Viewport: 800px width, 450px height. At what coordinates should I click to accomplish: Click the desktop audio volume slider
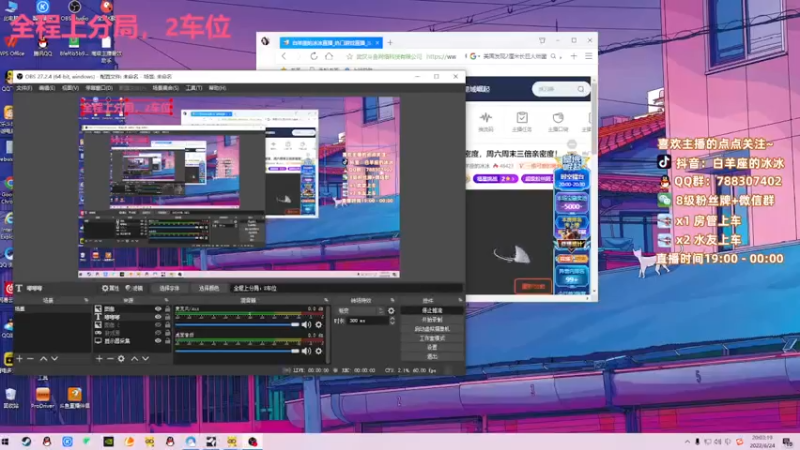[237, 351]
